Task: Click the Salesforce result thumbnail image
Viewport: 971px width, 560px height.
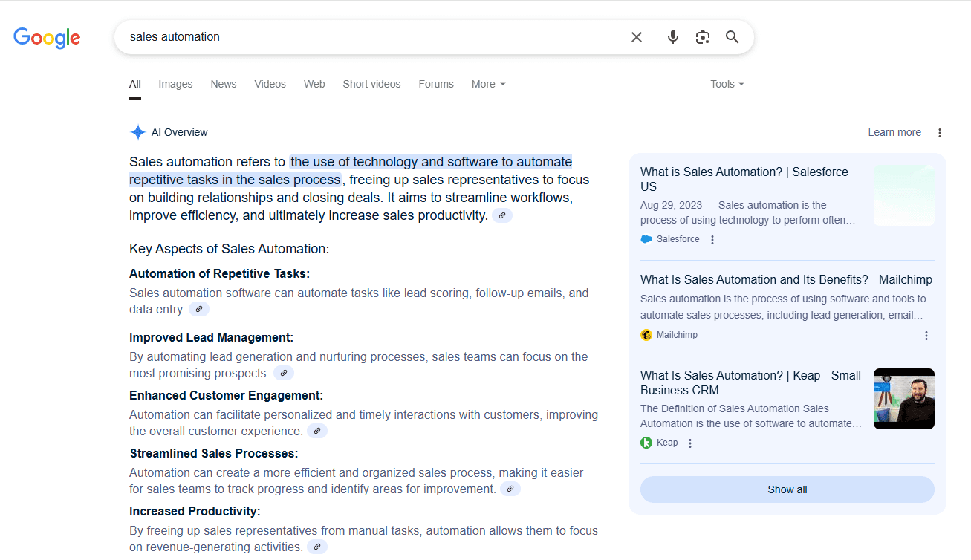Action: (x=904, y=195)
